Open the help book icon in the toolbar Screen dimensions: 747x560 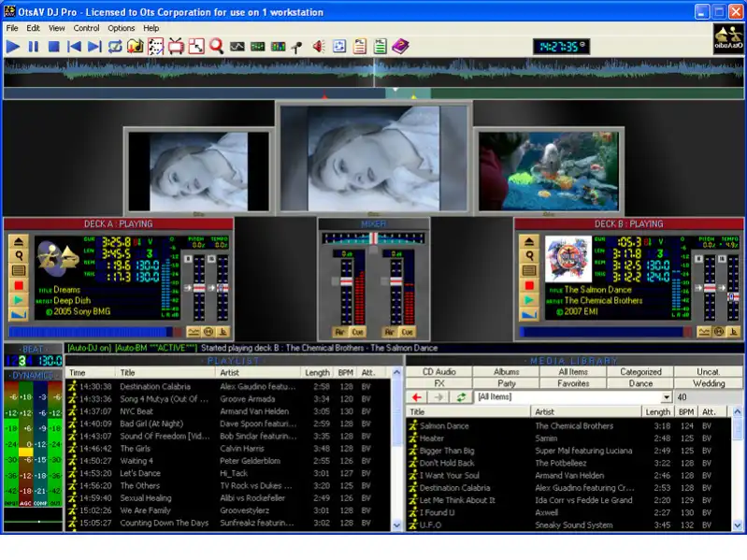[x=400, y=46]
